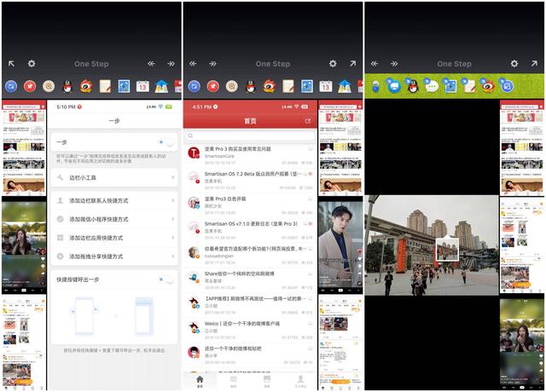Switch to the last bottom tab with person icon
Image resolution: width=546 pixels, height=392 pixels.
click(x=300, y=381)
